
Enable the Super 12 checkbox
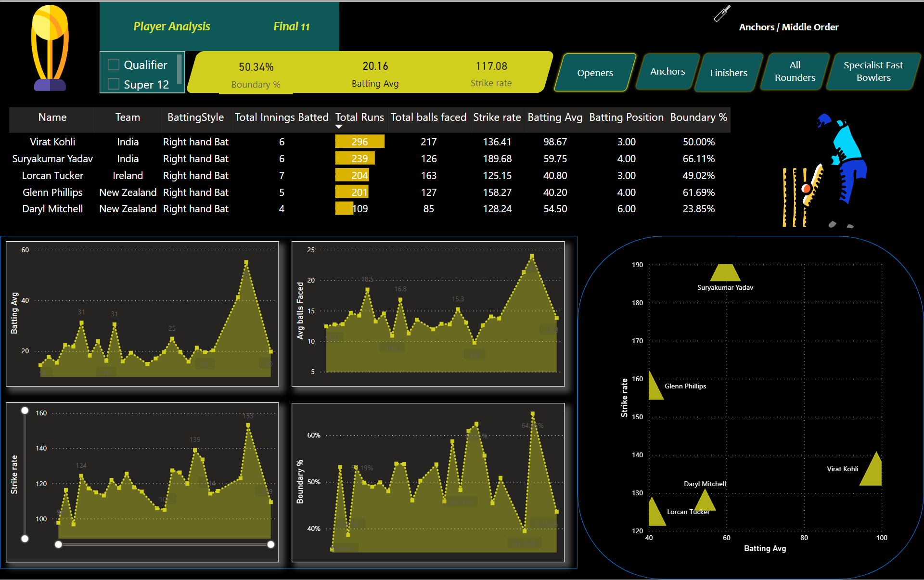(x=114, y=84)
